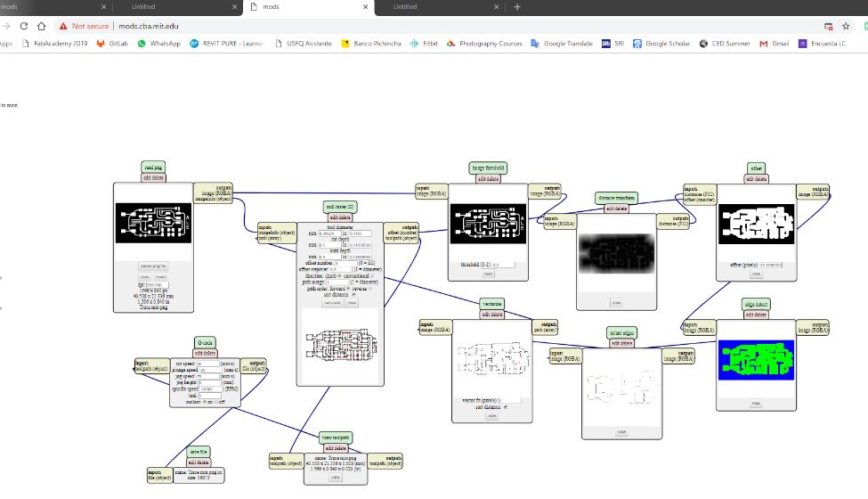Select the G-code module title
Screen dimensions: 868x499
[x=205, y=342]
